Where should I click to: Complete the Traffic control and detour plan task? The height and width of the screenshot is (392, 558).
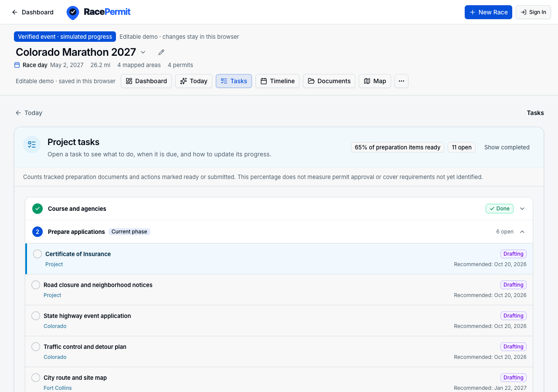(36, 347)
